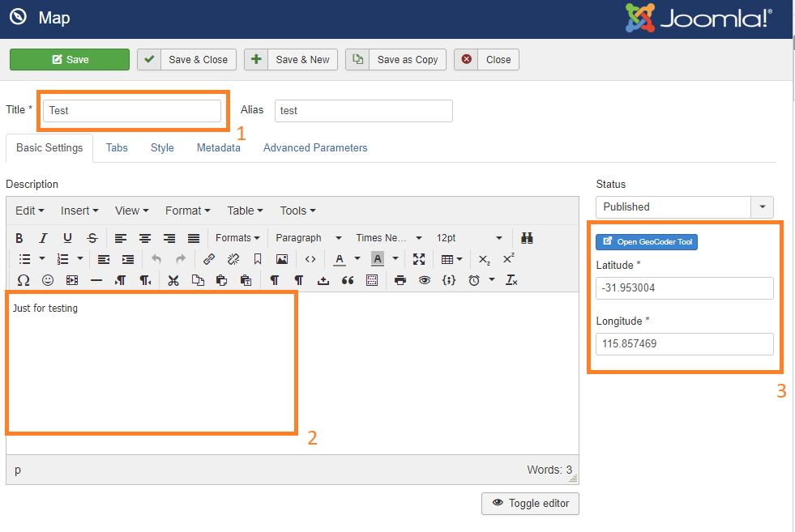
Task: Toggle fullscreen editing mode
Action: (x=418, y=259)
